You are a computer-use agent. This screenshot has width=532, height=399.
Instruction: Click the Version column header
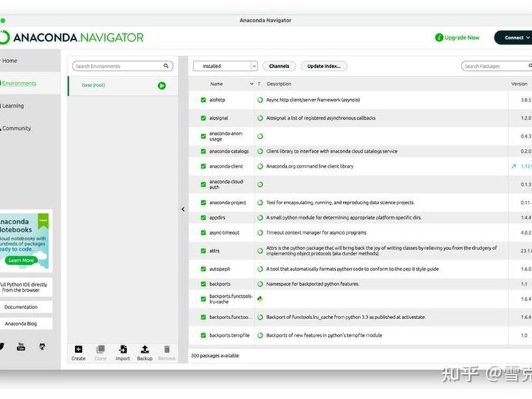pyautogui.click(x=519, y=84)
